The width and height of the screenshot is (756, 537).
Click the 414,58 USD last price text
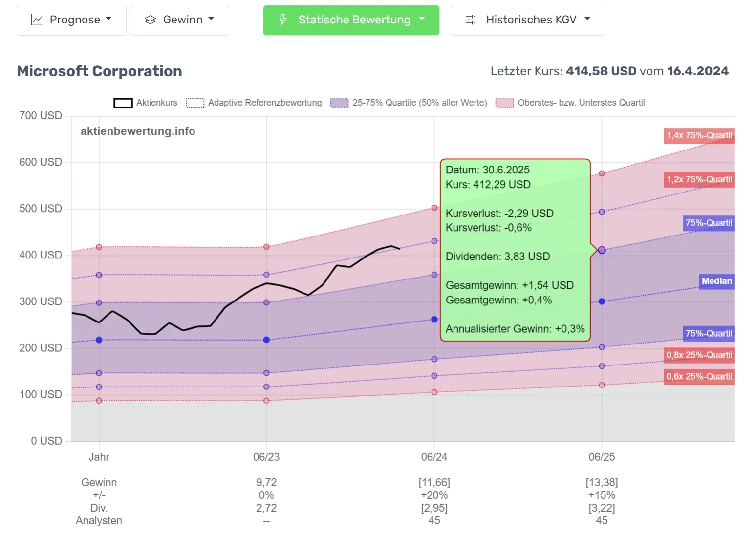click(601, 71)
